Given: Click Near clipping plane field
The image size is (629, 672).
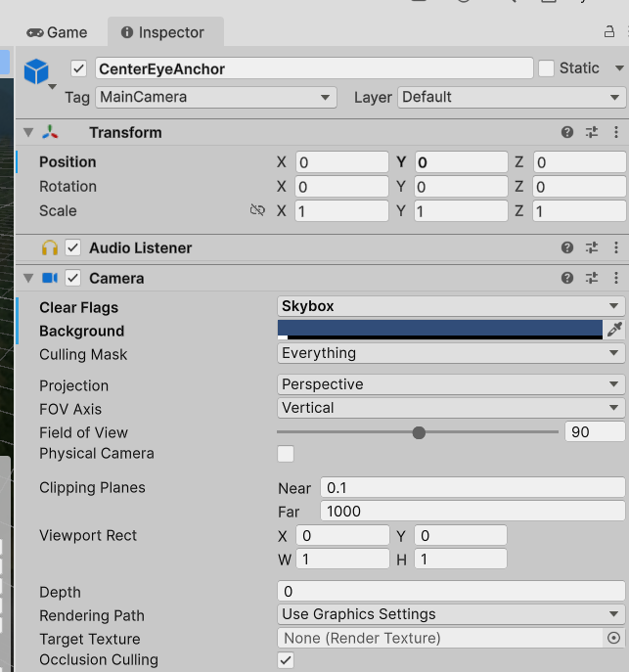Looking at the screenshot, I should pyautogui.click(x=472, y=488).
